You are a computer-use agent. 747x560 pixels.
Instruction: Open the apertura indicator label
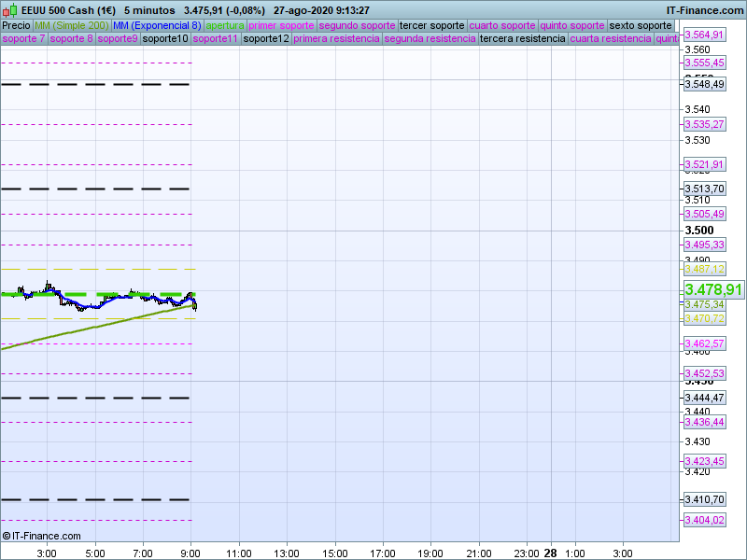(x=225, y=25)
